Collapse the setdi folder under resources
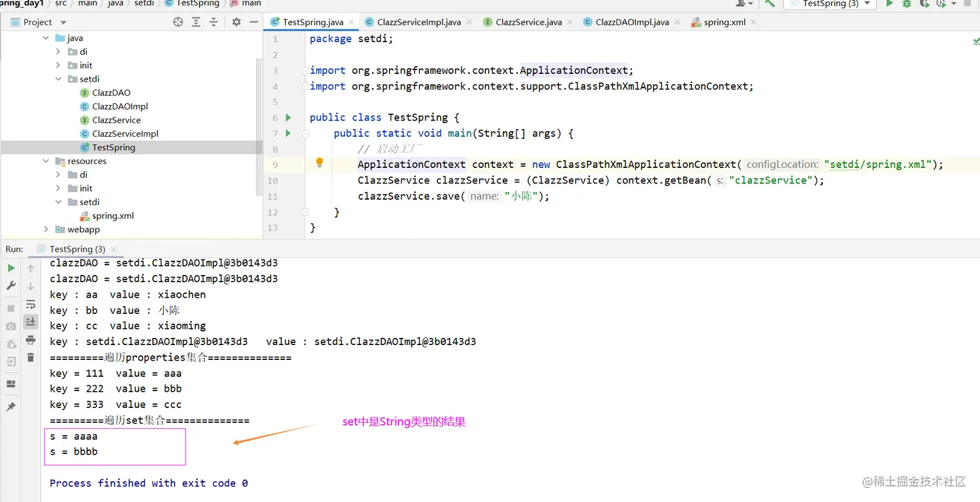980x502 pixels. click(x=58, y=202)
